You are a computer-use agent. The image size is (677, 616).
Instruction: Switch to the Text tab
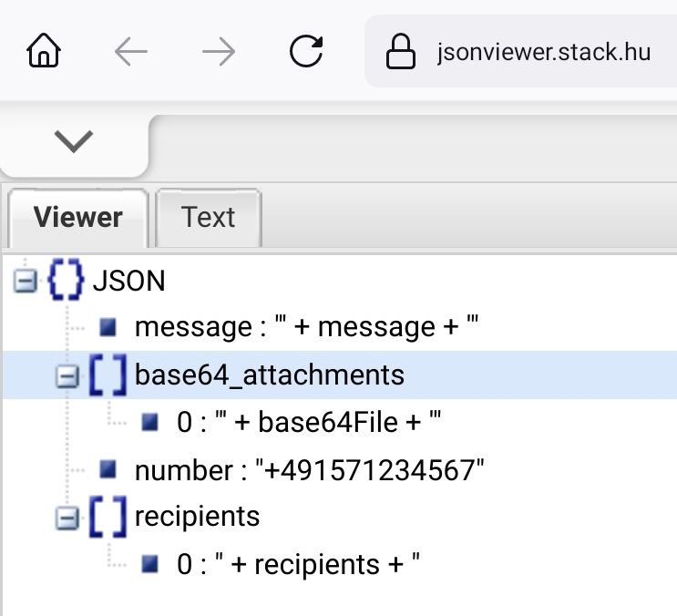tap(208, 218)
